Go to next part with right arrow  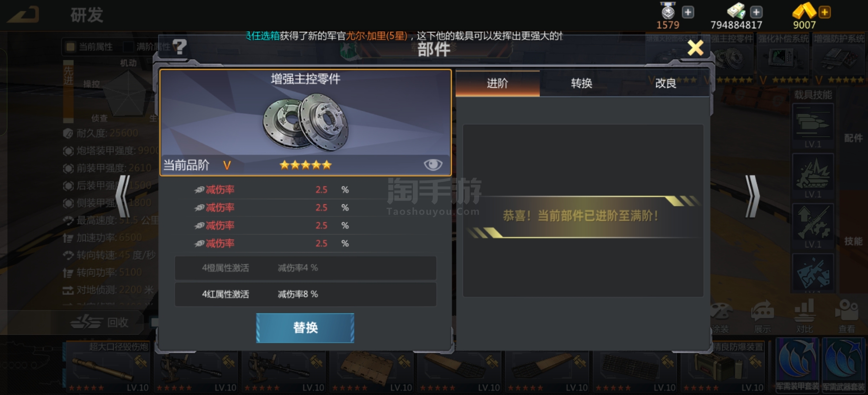point(752,196)
